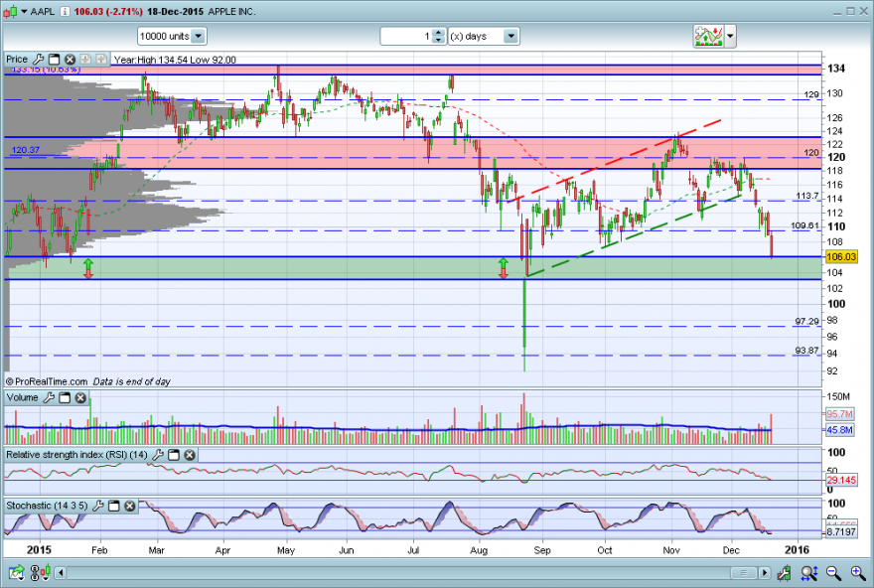Open the share/export chart icon
Screen dimensions: 874x588
pos(16,572)
